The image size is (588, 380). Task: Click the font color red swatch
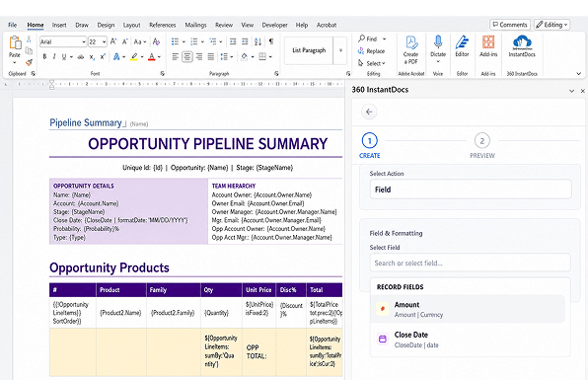[152, 57]
